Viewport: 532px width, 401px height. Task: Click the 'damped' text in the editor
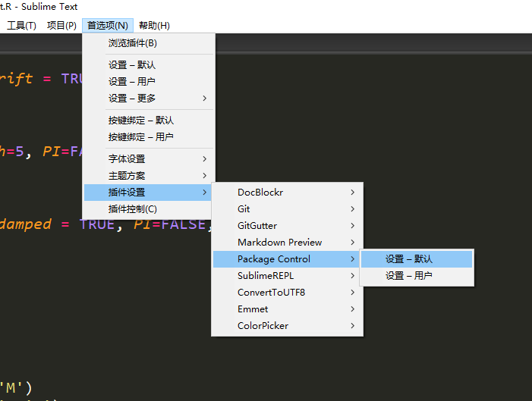26,224
